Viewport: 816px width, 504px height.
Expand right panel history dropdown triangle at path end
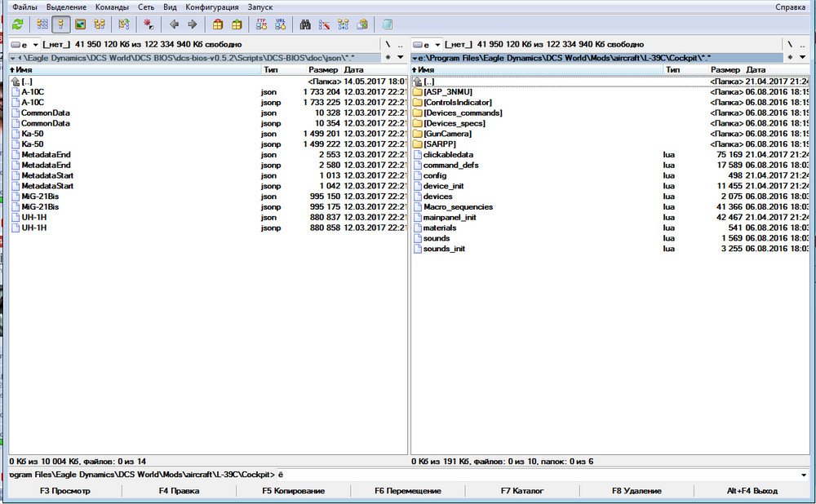click(802, 57)
